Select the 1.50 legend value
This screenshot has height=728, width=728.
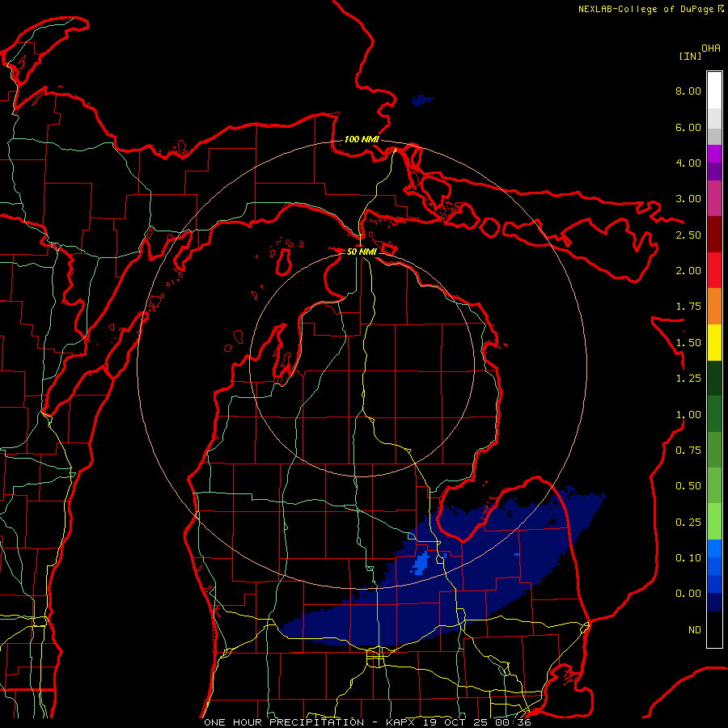[688, 343]
